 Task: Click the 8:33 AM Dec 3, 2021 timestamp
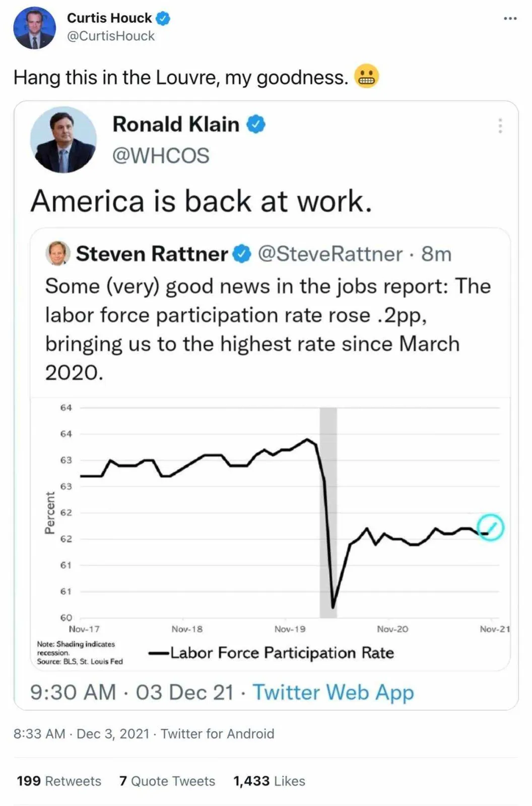[x=81, y=733]
